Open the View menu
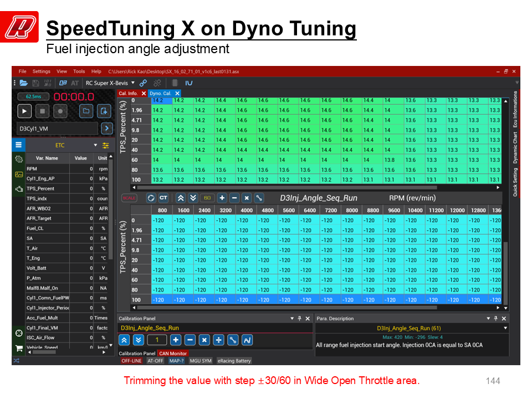The height and width of the screenshot is (399, 532). coord(62,71)
